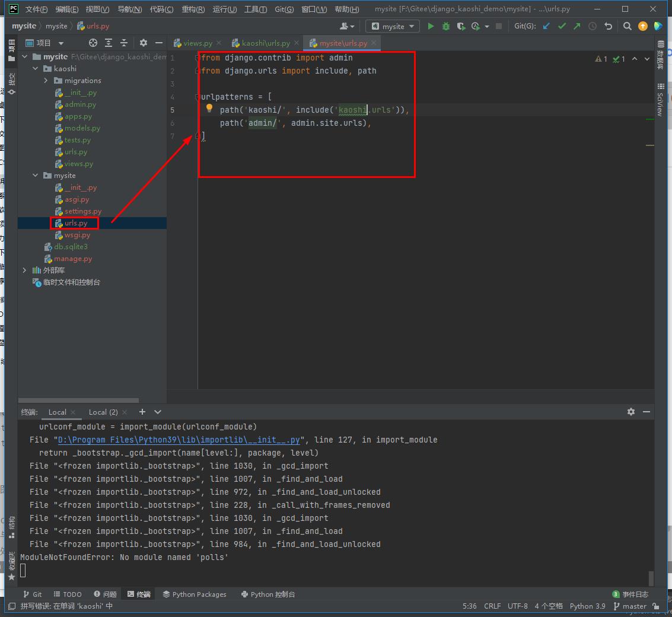Click the project tree horizontal scrollbar

click(x=78, y=400)
